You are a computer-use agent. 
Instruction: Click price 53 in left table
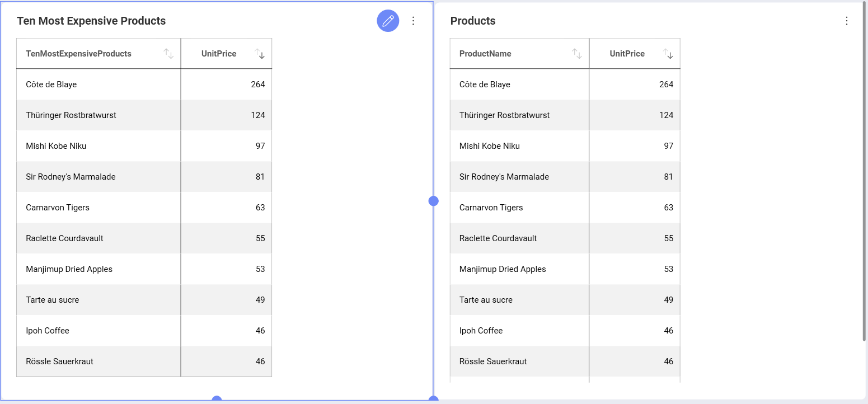tap(260, 269)
